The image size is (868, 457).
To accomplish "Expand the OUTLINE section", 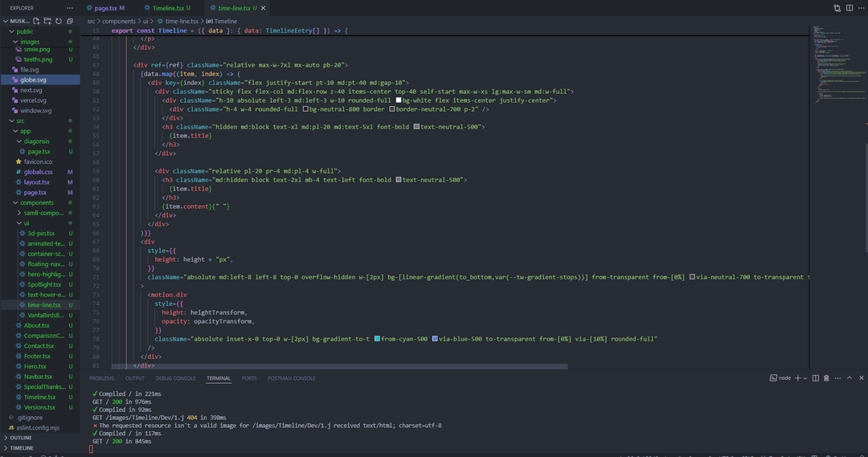I will pos(22,438).
